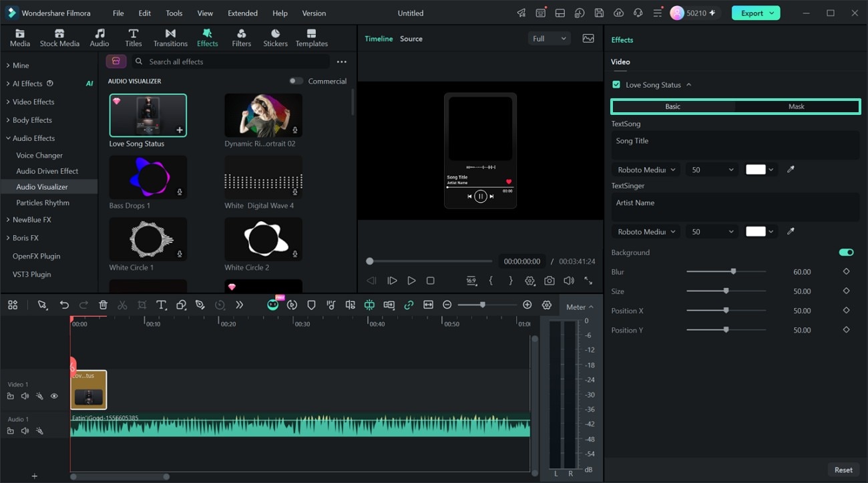Focus the Search all effects field
This screenshot has height=483, width=868.
tap(230, 61)
